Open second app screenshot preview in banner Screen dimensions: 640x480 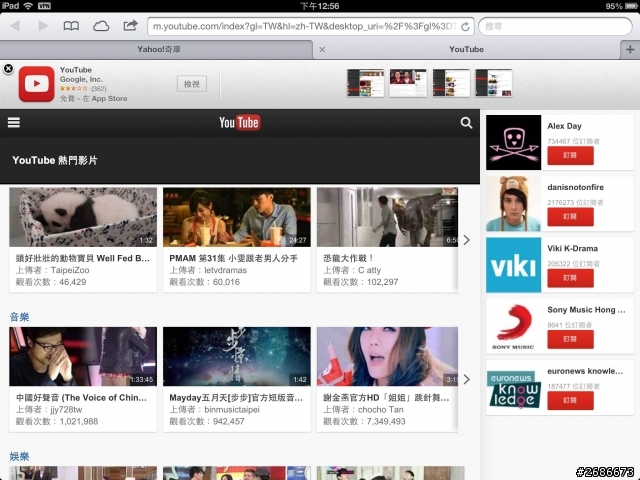408,83
